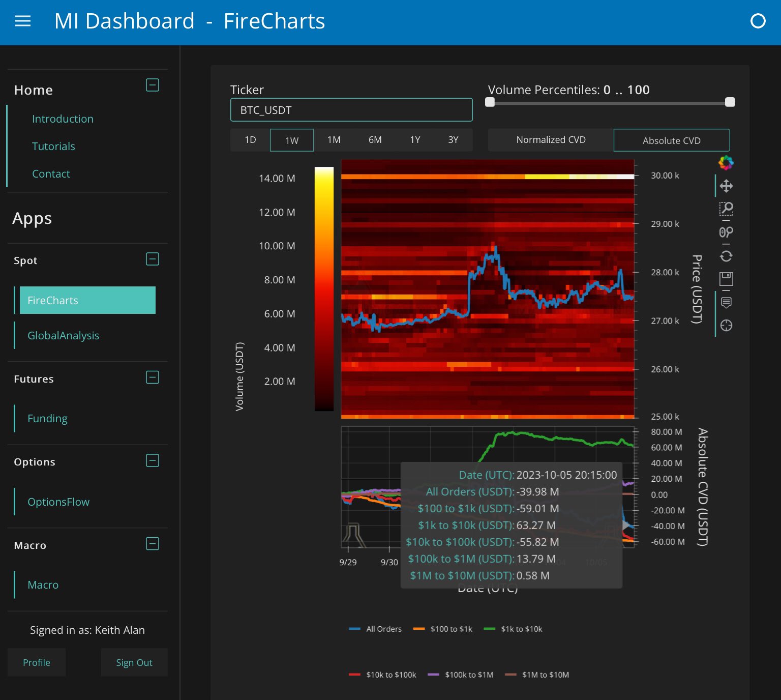
Task: Select Absolute CVD mode
Action: point(671,140)
